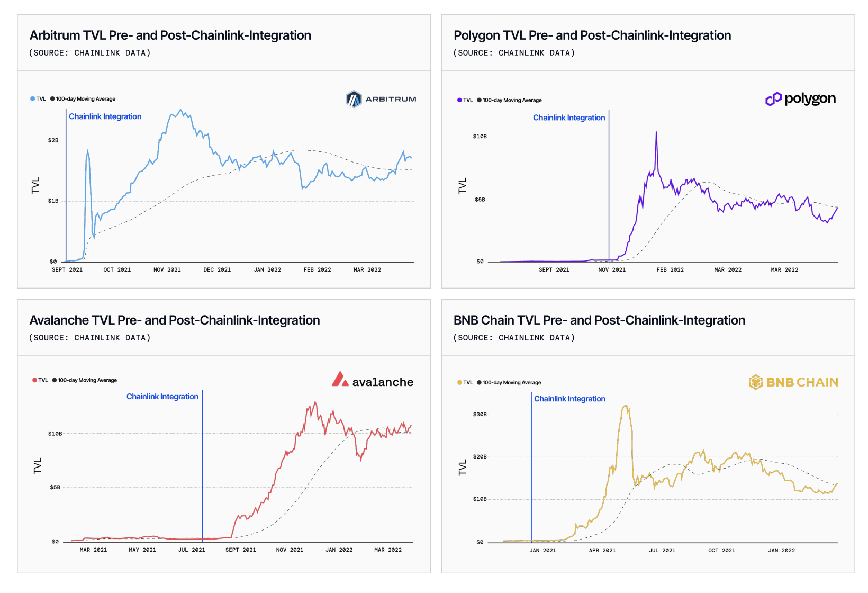Image resolution: width=868 pixels, height=593 pixels.
Task: Toggle 100-day Moving Average legend in Arbitrum chart
Action: click(x=83, y=99)
